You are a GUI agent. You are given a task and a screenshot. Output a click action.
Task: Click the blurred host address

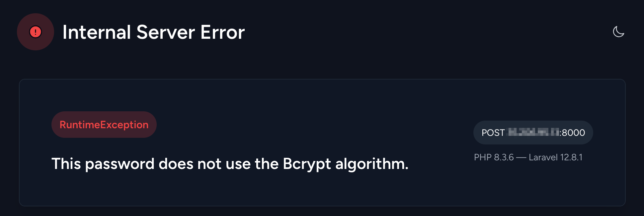[533, 133]
